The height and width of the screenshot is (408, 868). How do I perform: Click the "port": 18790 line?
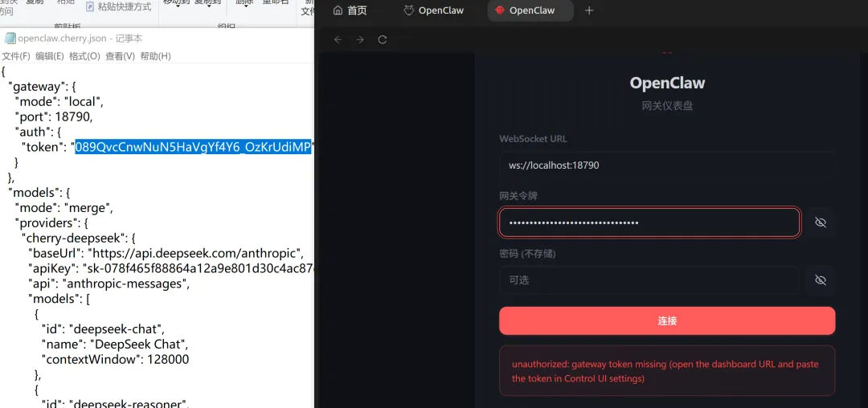click(54, 117)
